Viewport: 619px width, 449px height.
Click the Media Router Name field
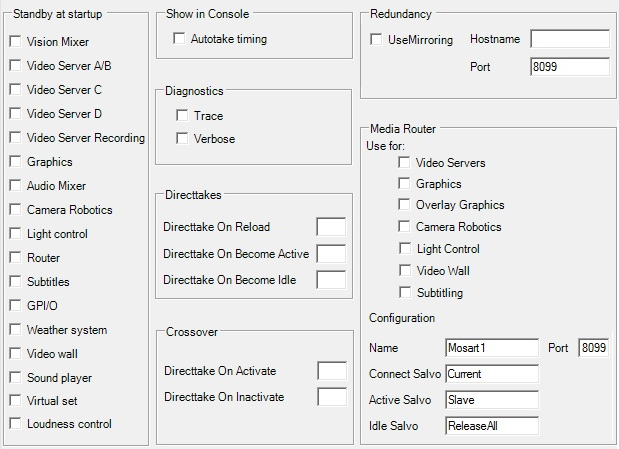(x=491, y=348)
